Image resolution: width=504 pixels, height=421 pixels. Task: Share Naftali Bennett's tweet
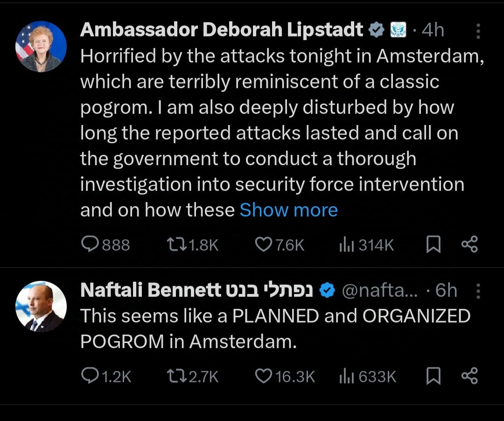coord(469,376)
